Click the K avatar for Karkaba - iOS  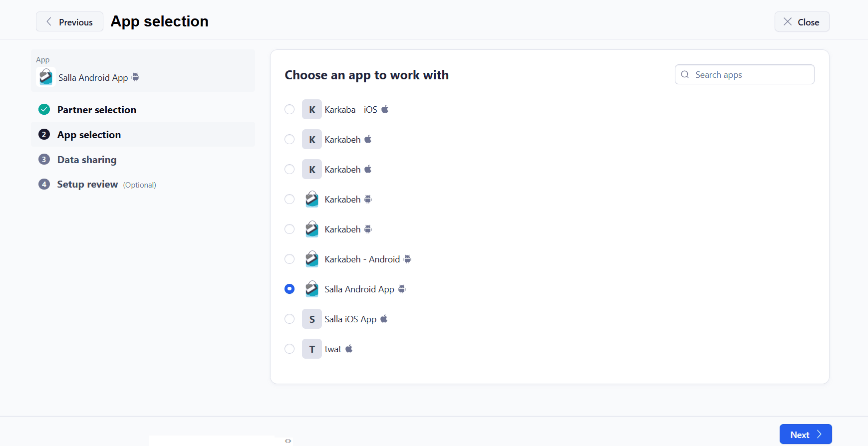click(311, 110)
